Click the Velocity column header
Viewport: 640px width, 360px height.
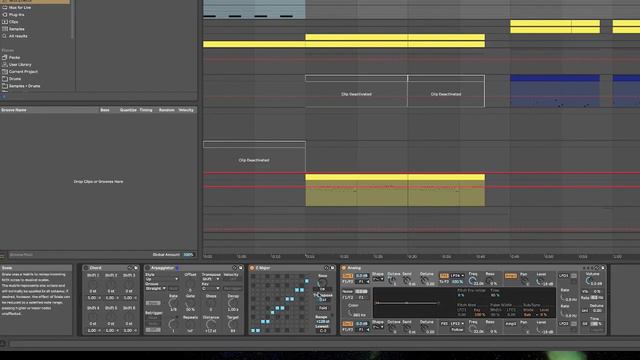pos(186,110)
